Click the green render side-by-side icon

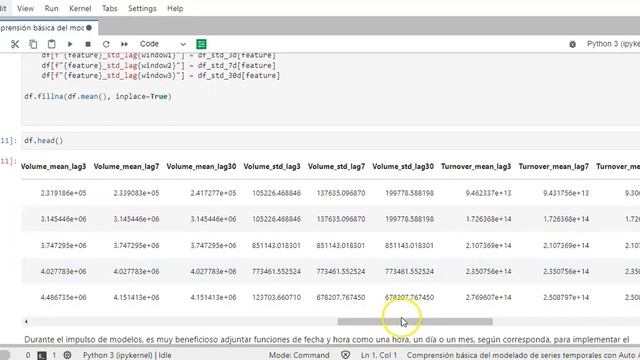(201, 44)
